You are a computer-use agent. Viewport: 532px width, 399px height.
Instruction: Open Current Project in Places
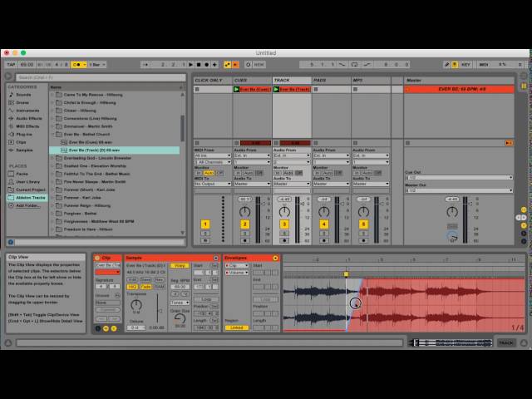tap(31, 190)
